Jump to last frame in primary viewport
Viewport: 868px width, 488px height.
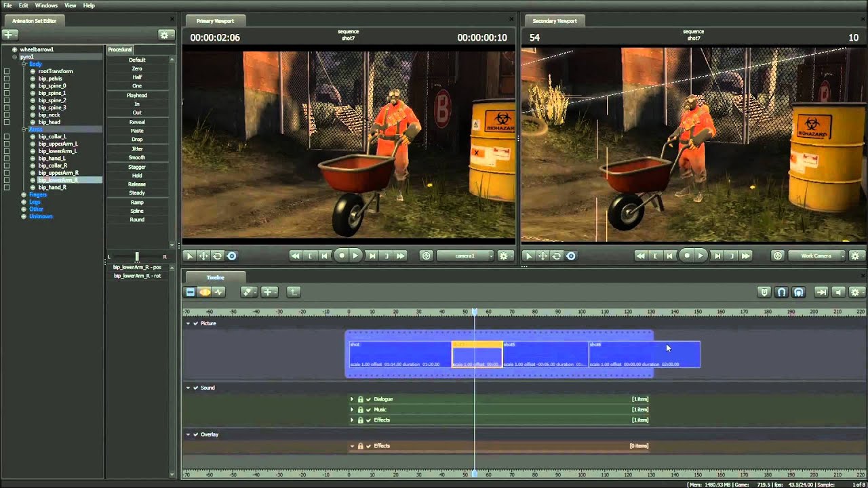click(x=401, y=256)
